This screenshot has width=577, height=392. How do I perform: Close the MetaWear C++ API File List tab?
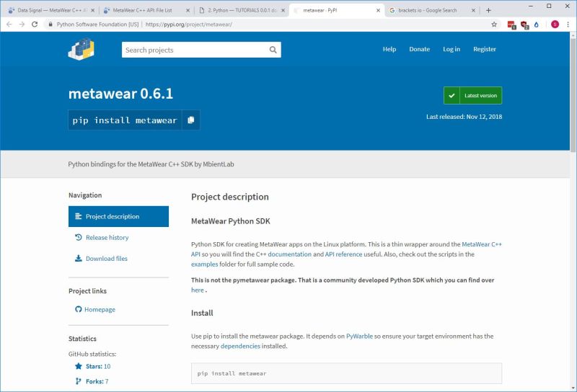(x=188, y=10)
